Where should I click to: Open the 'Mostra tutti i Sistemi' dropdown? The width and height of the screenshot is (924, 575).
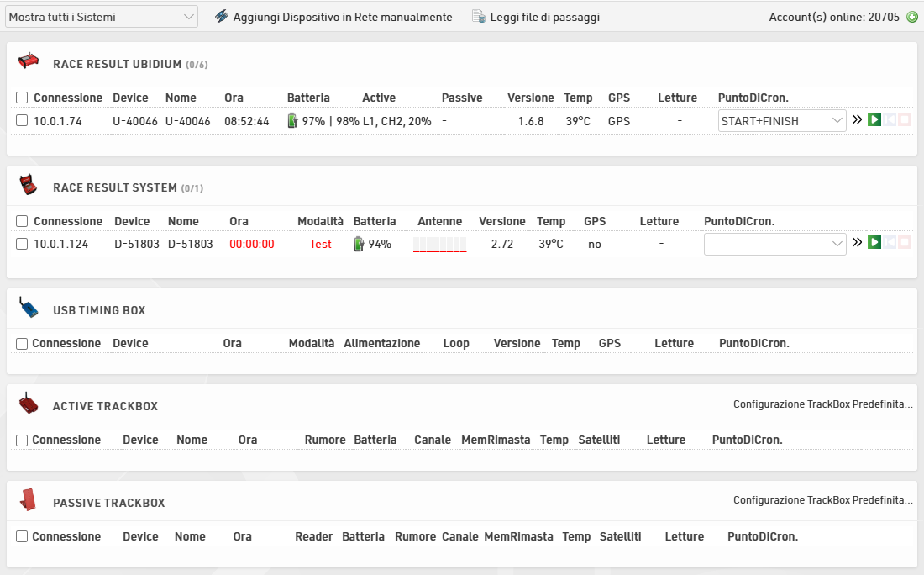[x=101, y=17]
